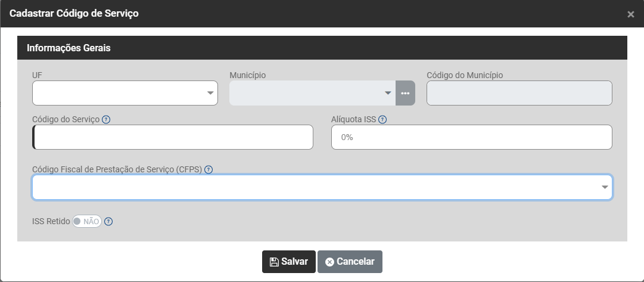This screenshot has height=282, width=644.
Task: Open help for Código Fiscal de Prestação (CFPS)
Action: tap(209, 169)
